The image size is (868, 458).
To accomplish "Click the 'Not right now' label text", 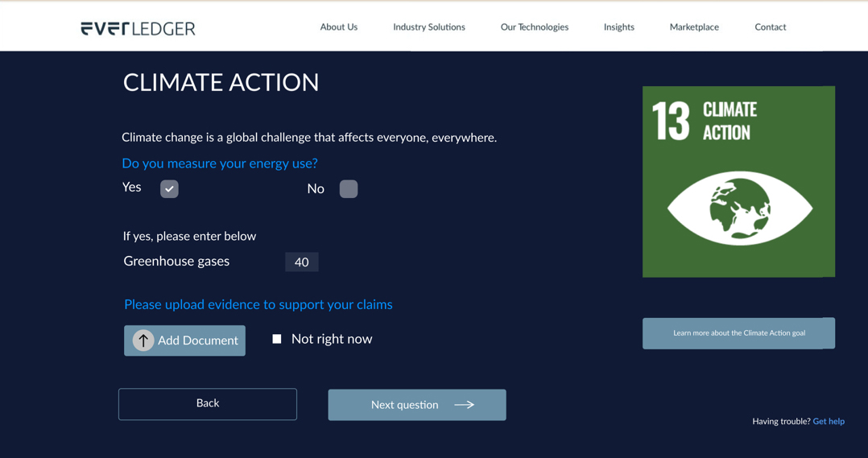I will [x=332, y=339].
